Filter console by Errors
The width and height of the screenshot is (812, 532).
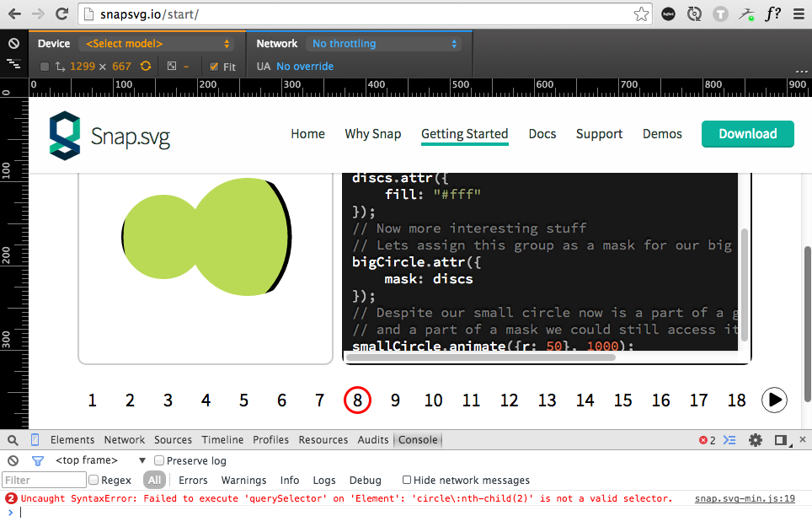pyautogui.click(x=193, y=480)
